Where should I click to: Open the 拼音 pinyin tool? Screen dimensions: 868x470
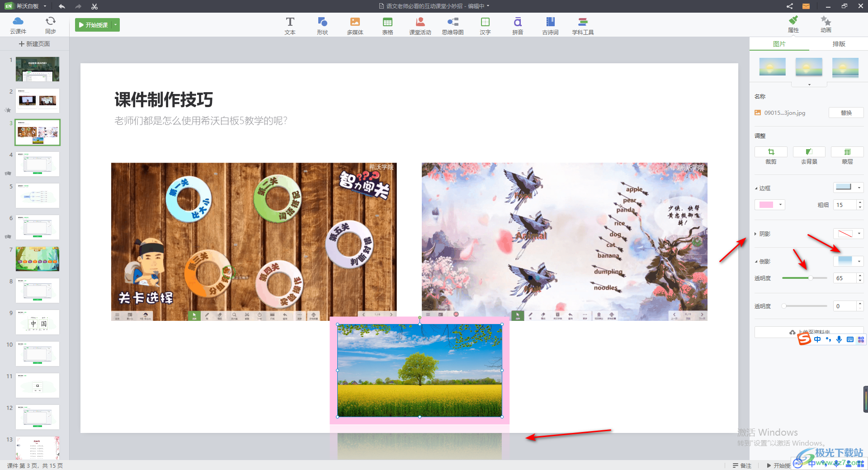pyautogui.click(x=518, y=26)
